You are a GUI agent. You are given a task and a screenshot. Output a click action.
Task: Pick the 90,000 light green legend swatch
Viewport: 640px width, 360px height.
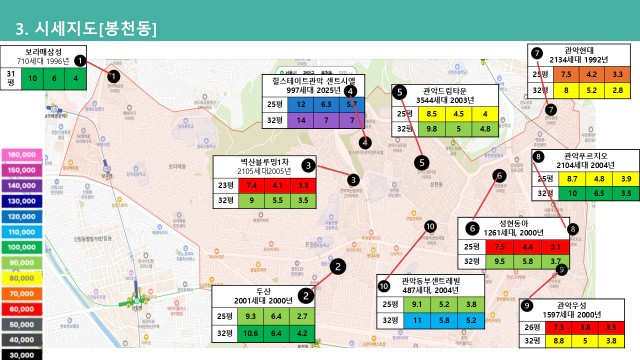tap(22, 263)
